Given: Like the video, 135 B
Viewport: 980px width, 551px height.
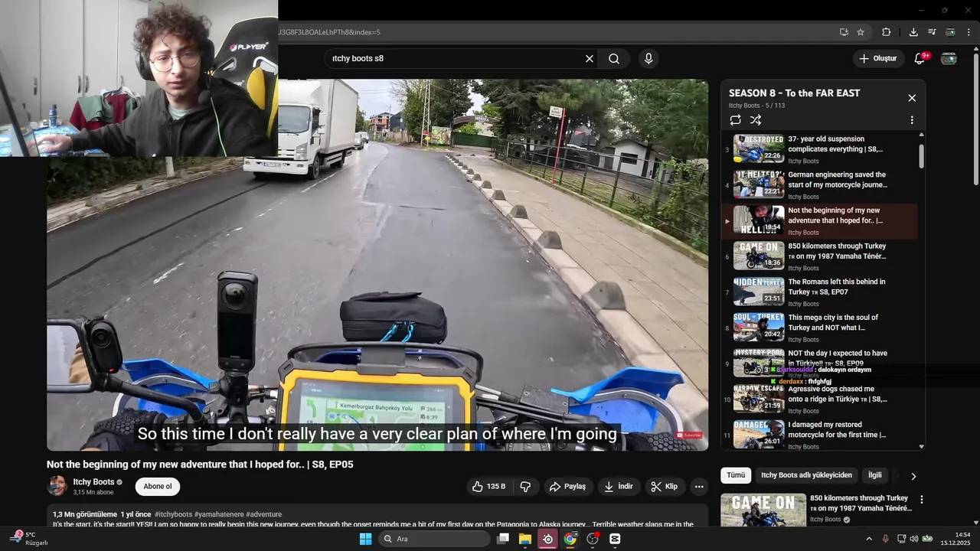Looking at the screenshot, I should pyautogui.click(x=488, y=487).
